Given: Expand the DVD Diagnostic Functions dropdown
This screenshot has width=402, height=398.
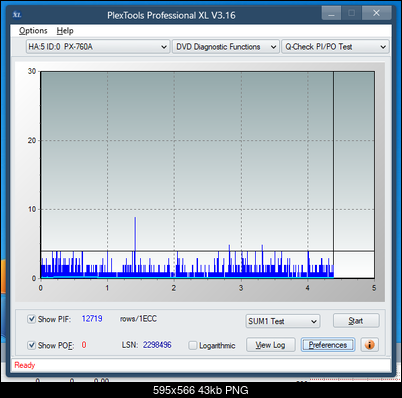Looking at the screenshot, I should click(x=226, y=47).
